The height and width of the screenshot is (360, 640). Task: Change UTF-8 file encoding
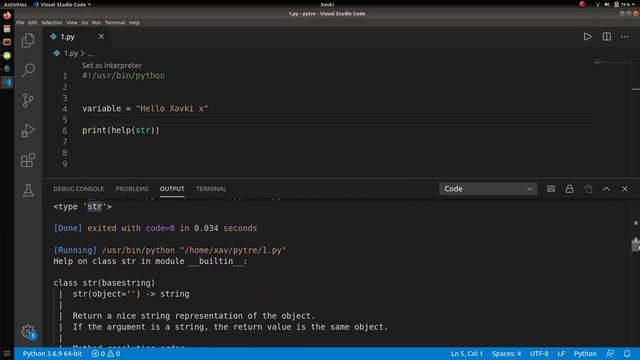(x=539, y=353)
